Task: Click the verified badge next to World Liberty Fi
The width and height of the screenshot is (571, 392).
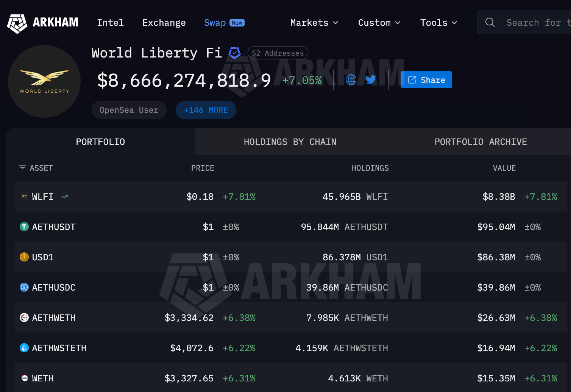Action: tap(235, 53)
